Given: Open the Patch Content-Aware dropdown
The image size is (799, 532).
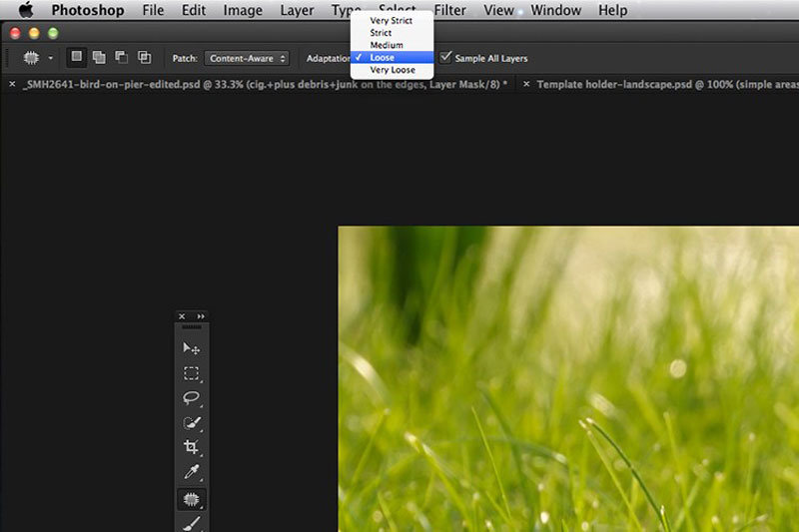Looking at the screenshot, I should pyautogui.click(x=247, y=59).
